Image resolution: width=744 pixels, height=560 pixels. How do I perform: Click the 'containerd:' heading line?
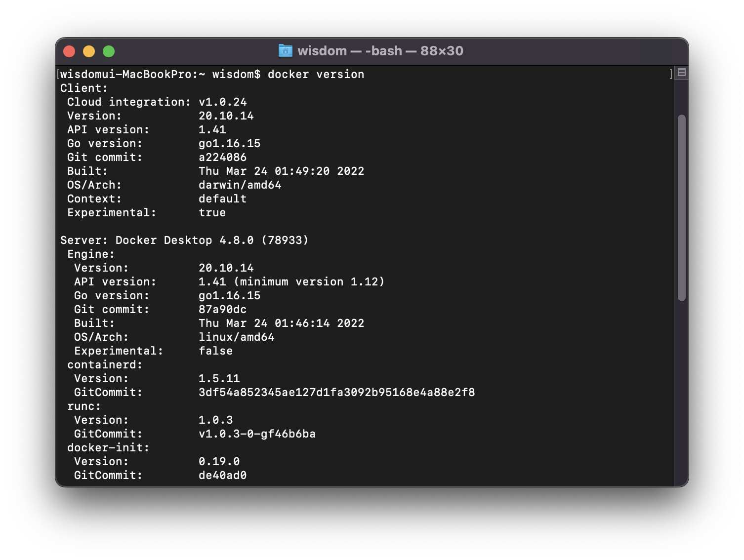click(105, 365)
